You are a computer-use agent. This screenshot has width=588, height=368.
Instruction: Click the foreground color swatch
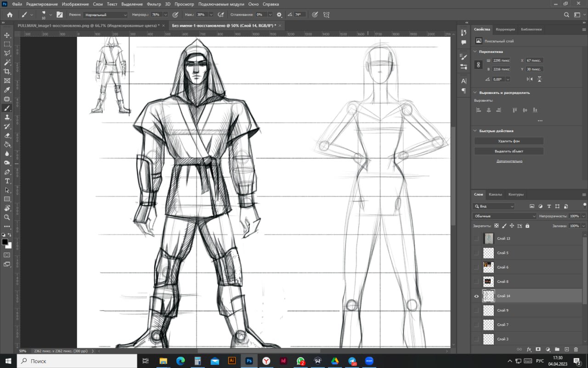[x=5, y=242]
